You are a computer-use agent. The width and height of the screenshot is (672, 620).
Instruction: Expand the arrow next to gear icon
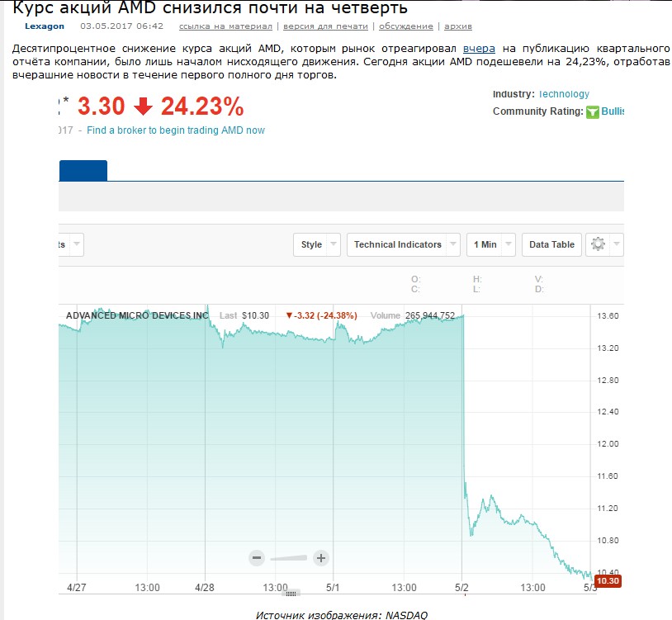[x=616, y=244]
